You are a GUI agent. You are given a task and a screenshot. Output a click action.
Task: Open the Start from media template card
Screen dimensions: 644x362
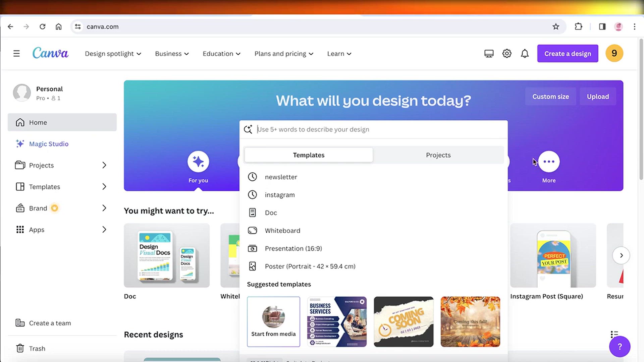tap(273, 321)
